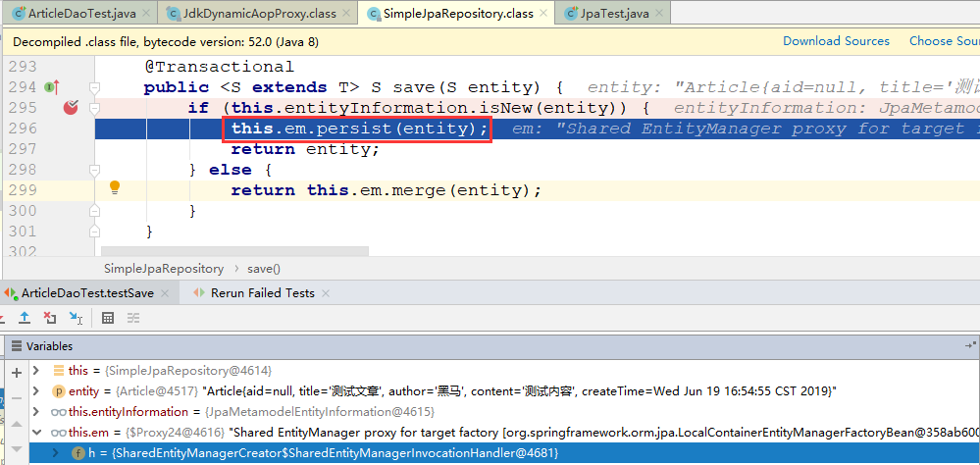Screen dimensions: 980x465
Task: Expand the this.entityInformation watch node
Action: coord(36,412)
